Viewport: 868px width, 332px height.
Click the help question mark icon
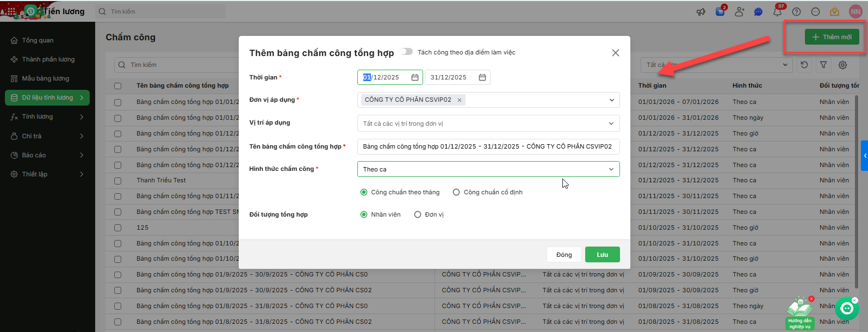tap(796, 12)
